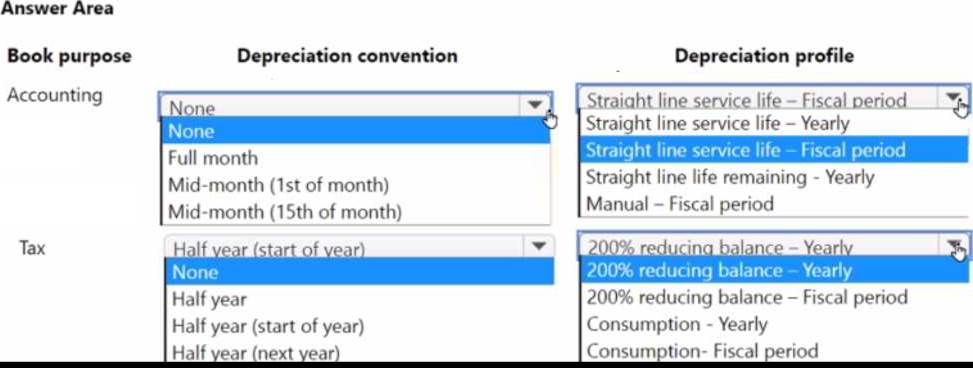Image resolution: width=973 pixels, height=368 pixels.
Task: Pick Mid-month (1st of month) option
Action: point(356,185)
